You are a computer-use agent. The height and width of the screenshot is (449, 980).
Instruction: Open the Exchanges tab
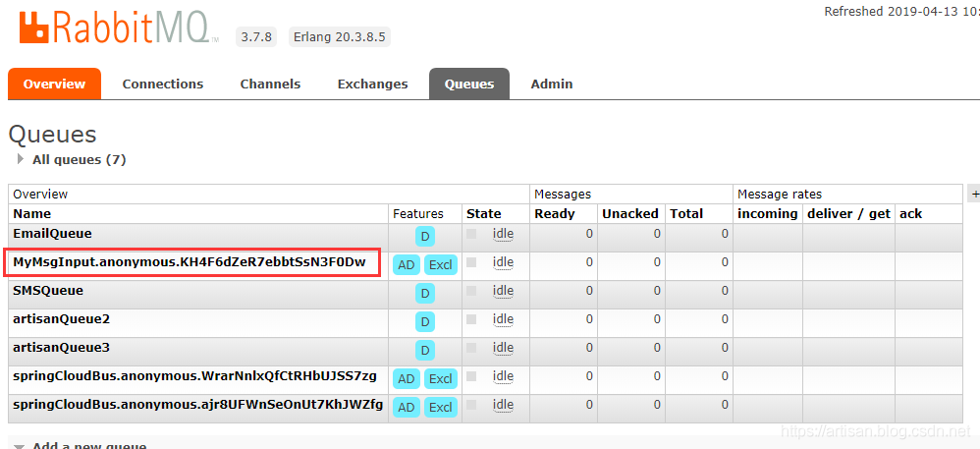[x=372, y=84]
